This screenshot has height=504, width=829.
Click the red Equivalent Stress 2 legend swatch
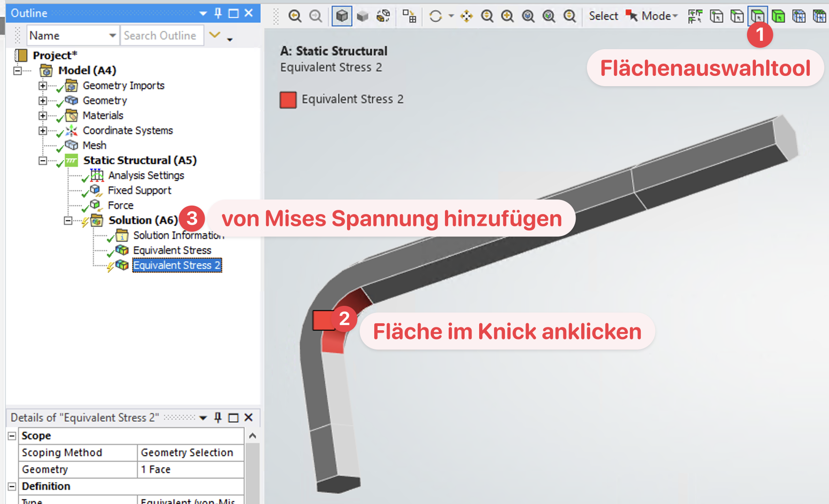pos(288,99)
